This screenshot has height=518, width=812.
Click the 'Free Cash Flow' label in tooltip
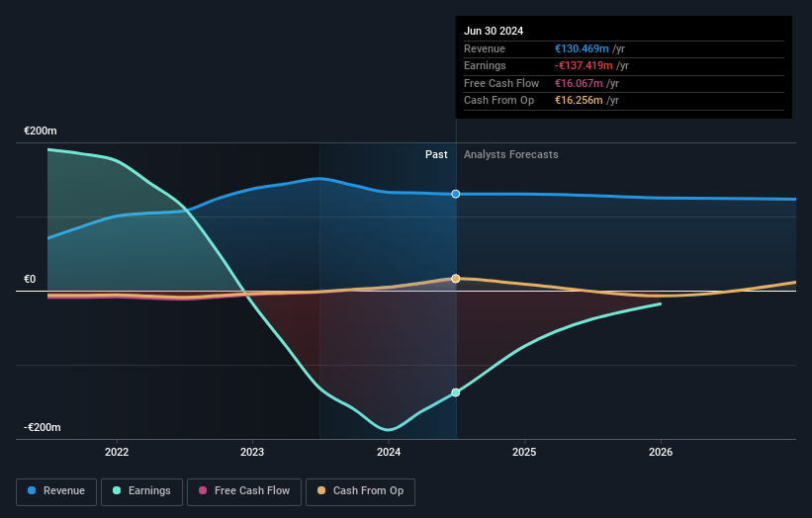tap(501, 83)
